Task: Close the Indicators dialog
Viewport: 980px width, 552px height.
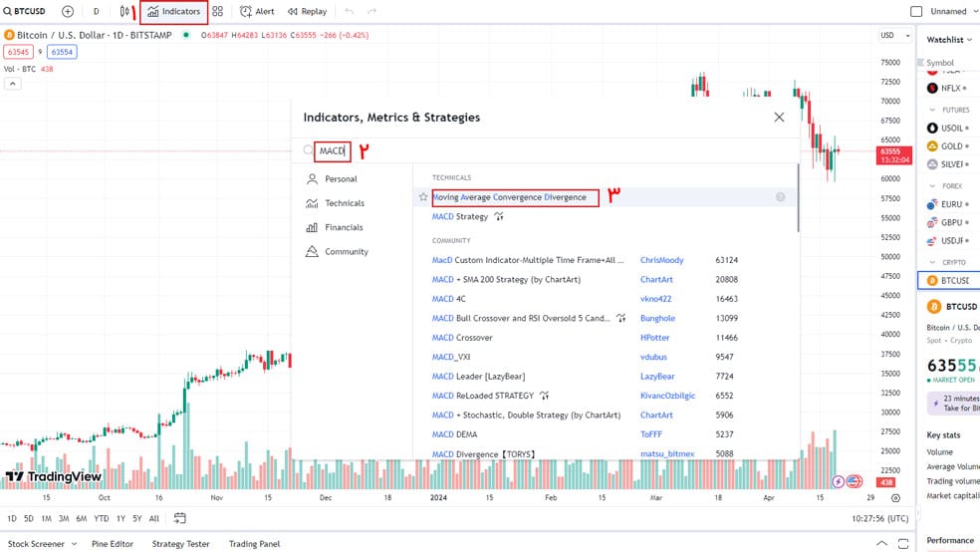Action: 779,117
